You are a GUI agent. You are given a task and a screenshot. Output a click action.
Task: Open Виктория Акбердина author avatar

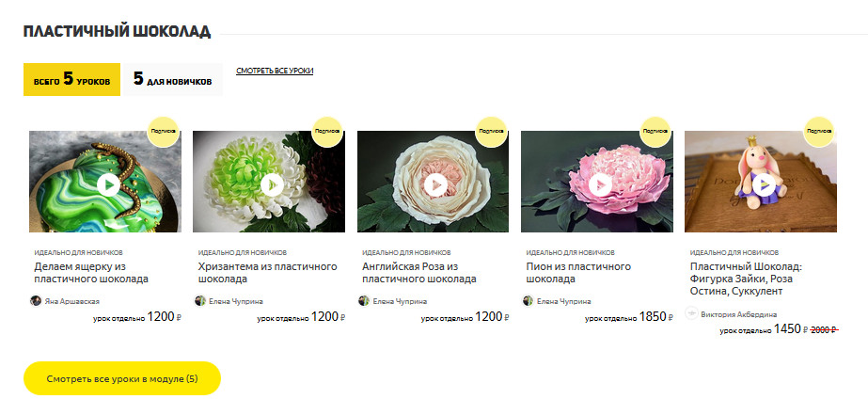coord(691,313)
